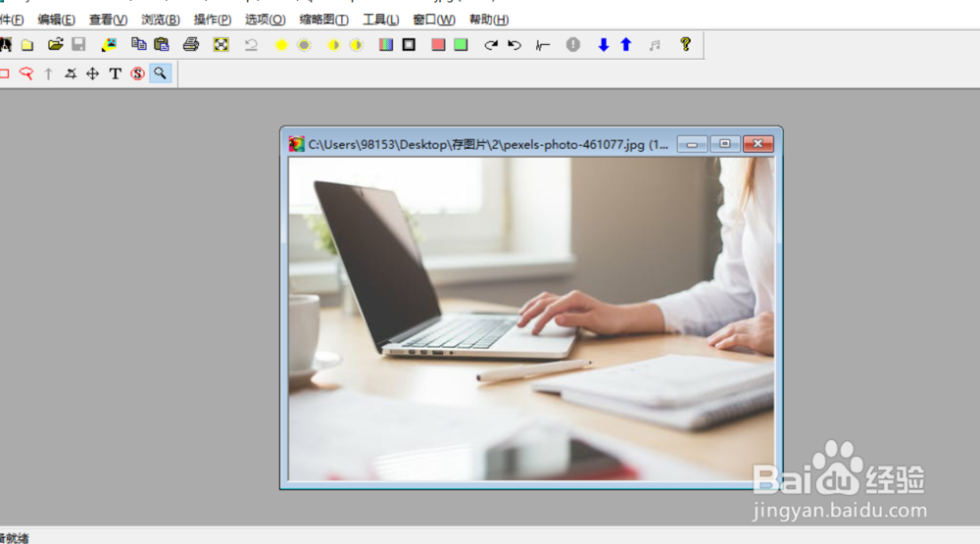Click the laptop photo in the image window
The height and width of the screenshot is (544, 980).
530,319
